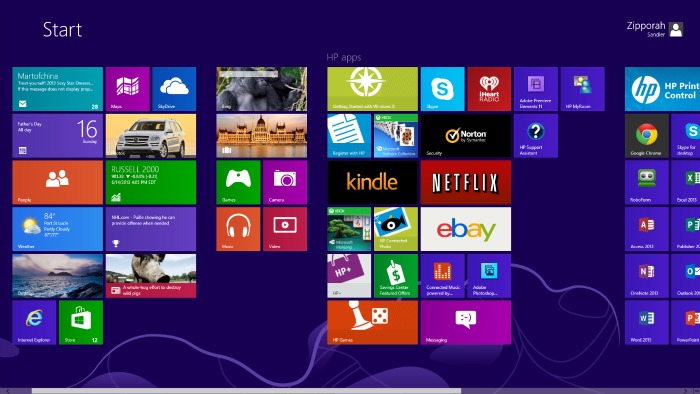Image resolution: width=700 pixels, height=394 pixels.
Task: Open the Photos tile with silver car
Action: click(151, 136)
